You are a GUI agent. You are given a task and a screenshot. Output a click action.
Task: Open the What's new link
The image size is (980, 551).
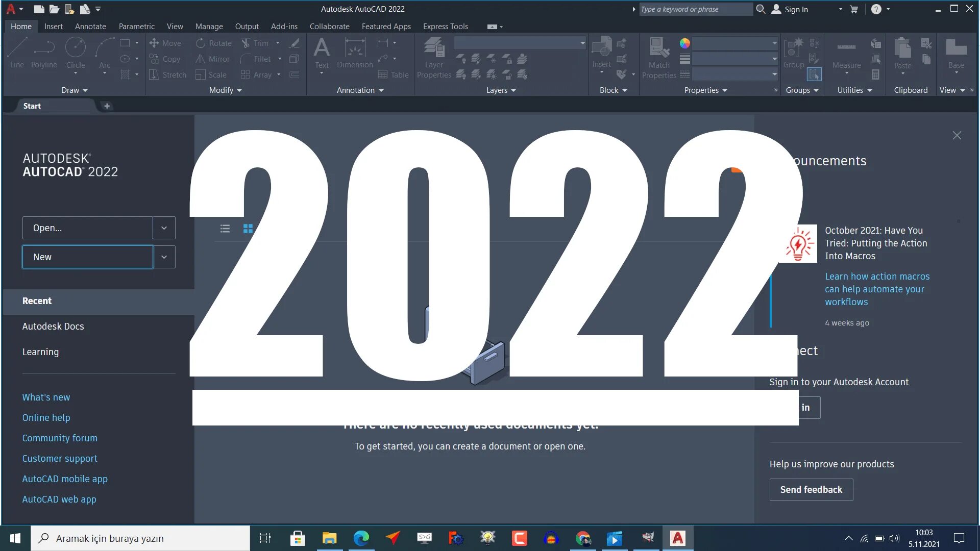click(x=46, y=397)
